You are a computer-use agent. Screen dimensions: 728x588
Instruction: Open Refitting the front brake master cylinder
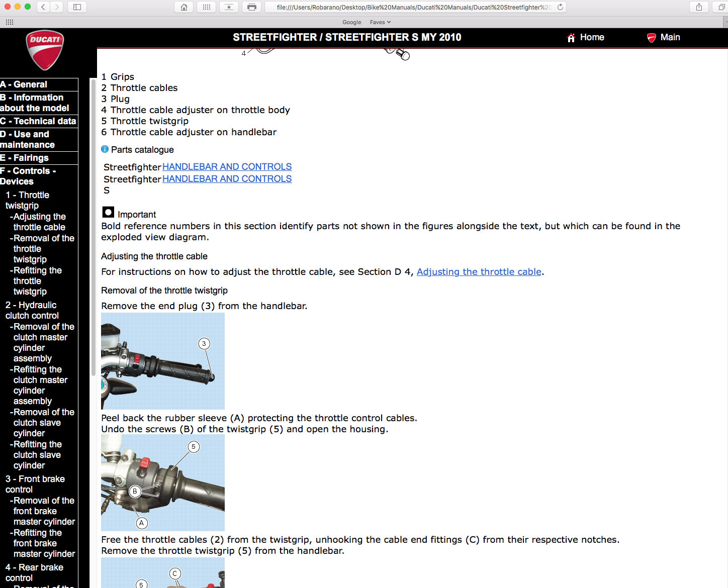coord(43,543)
